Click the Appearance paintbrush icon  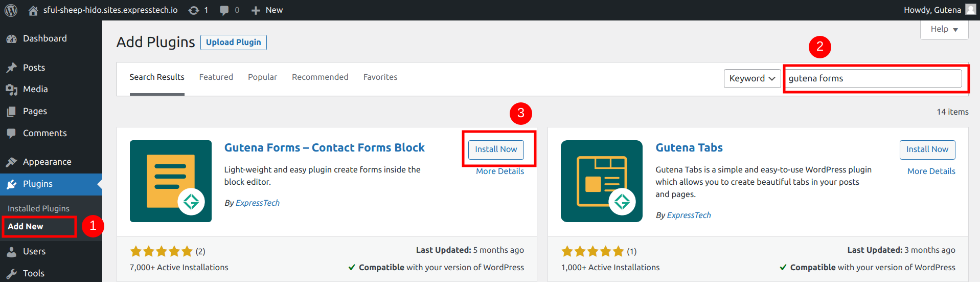[11, 162]
